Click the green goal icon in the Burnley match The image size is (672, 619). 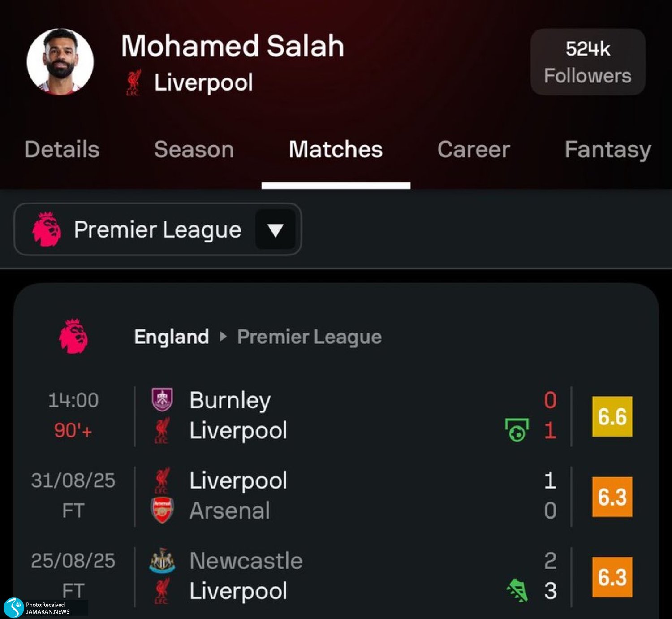pos(517,430)
